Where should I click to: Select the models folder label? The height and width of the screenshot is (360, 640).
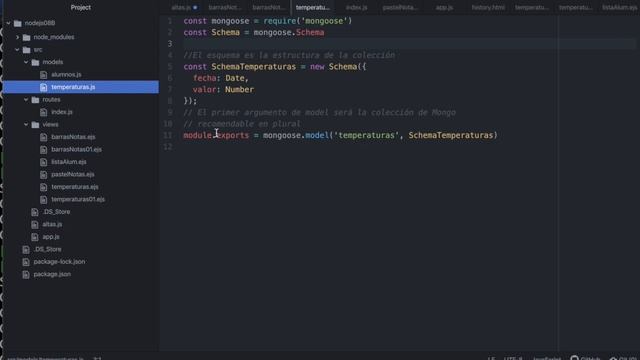[53, 62]
